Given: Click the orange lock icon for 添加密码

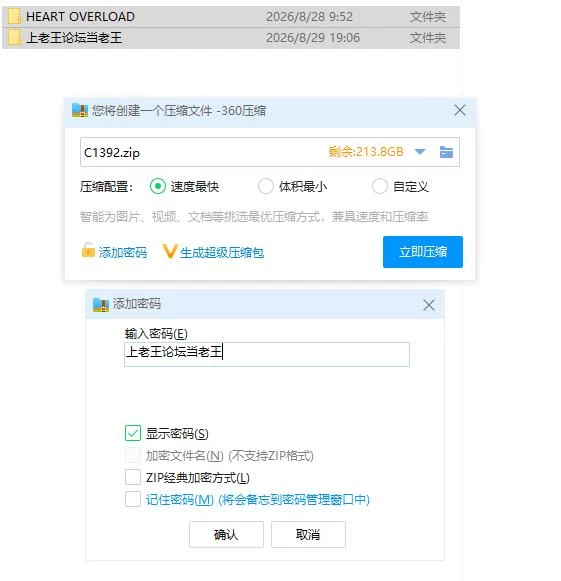Looking at the screenshot, I should [x=88, y=250].
